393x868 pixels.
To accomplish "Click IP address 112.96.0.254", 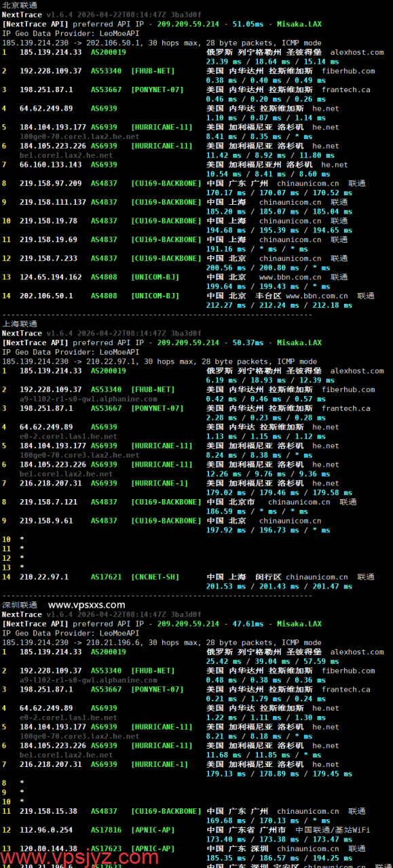I will pos(46,830).
